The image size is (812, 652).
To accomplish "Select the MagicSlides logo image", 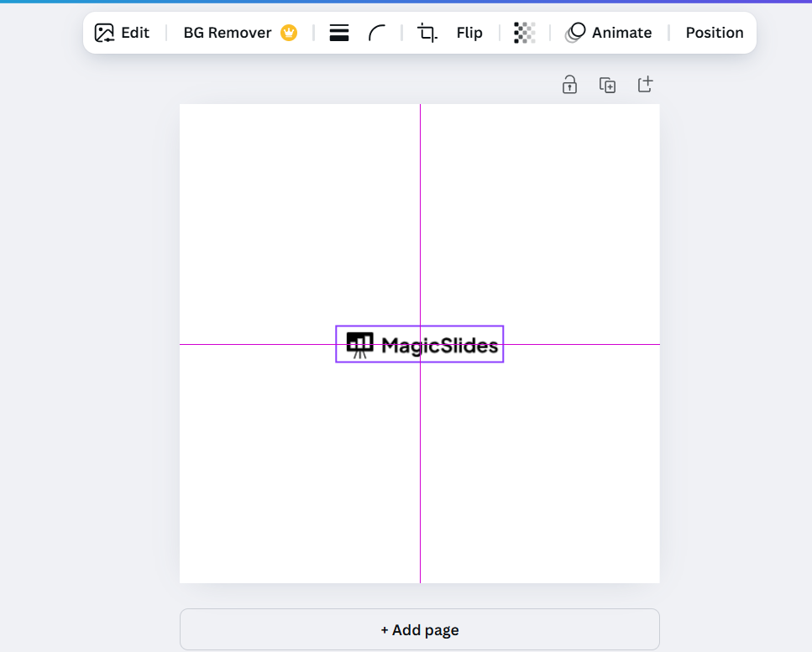I will click(x=420, y=344).
